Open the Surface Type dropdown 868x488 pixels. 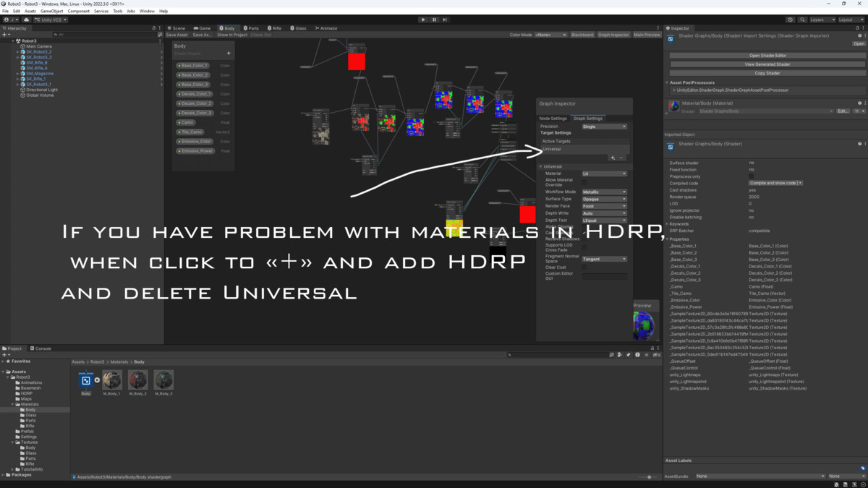tap(604, 199)
